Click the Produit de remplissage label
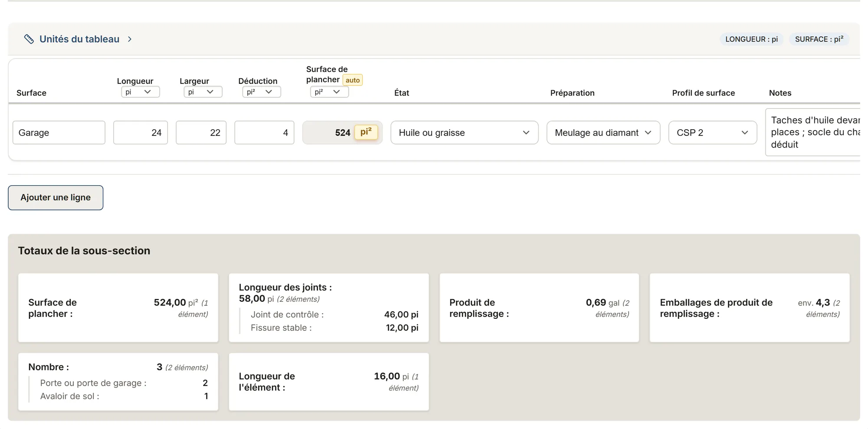 tap(479, 308)
